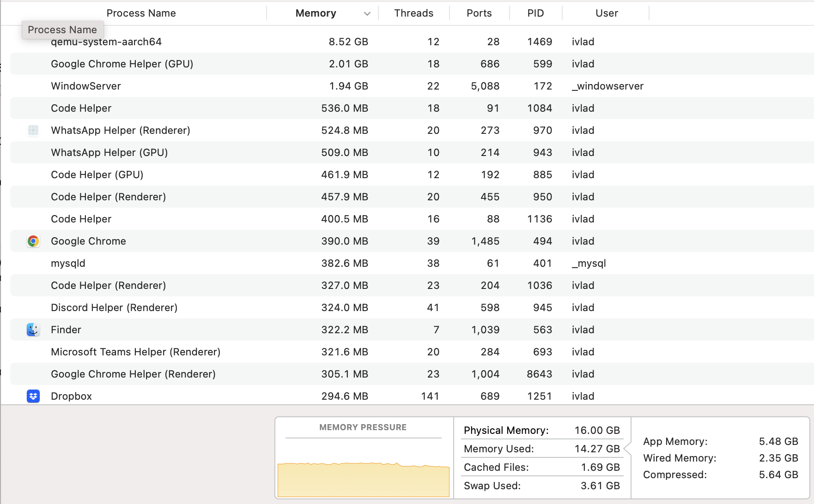Screen dimensions: 814x504
Task: Click the Google Chrome app icon
Action: point(33,241)
